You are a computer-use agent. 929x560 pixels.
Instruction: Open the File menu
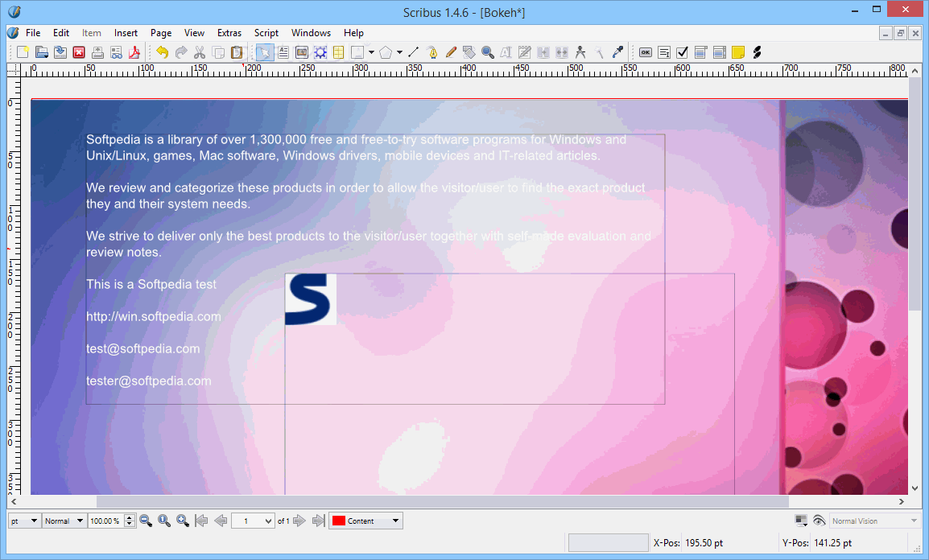point(33,32)
